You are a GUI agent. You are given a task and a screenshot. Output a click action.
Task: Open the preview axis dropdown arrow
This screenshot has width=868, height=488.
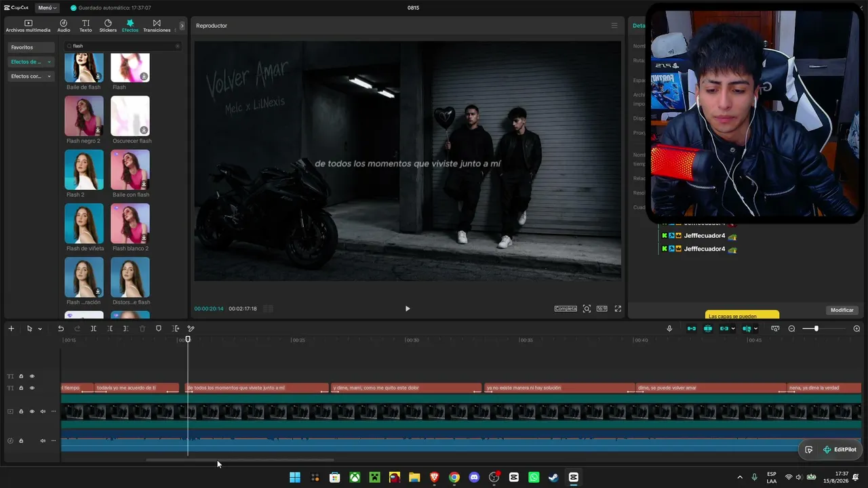coord(755,329)
